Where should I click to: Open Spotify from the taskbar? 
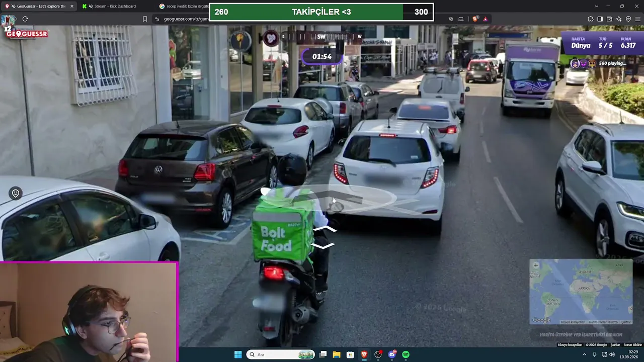[x=406, y=354]
